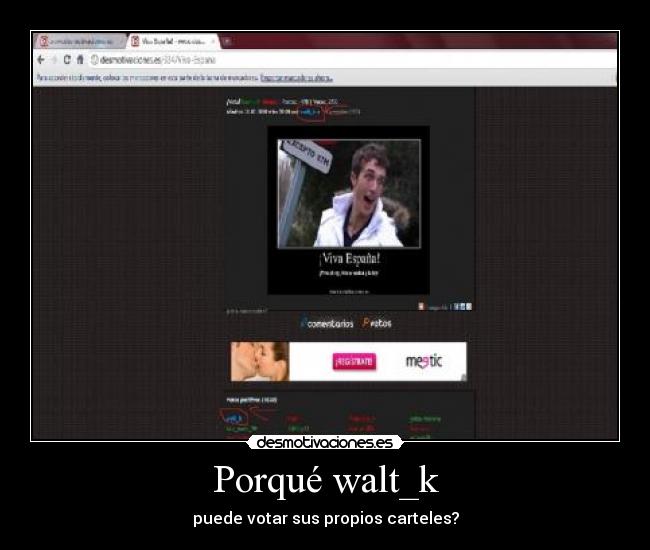
Task: Click the favicon of the Viva España tab
Action: (135, 41)
